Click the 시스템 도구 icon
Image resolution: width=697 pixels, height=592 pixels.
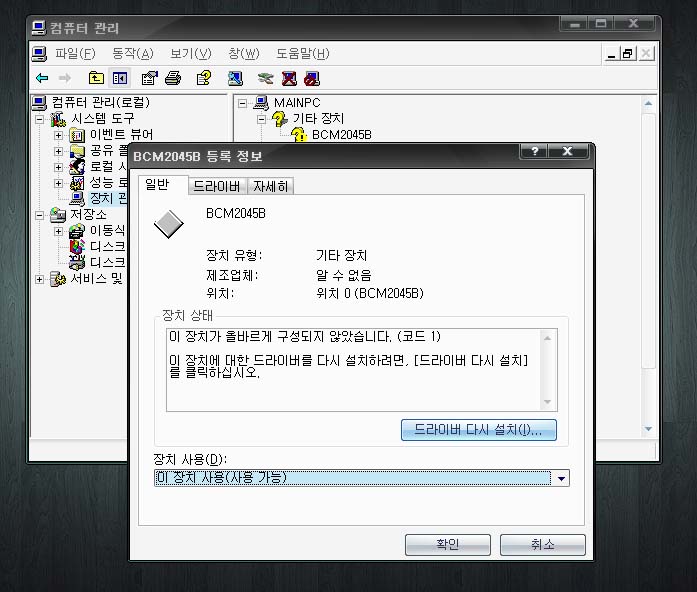click(58, 119)
